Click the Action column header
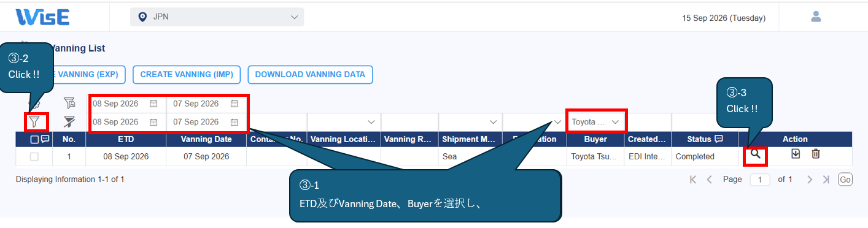The image size is (868, 228). tap(795, 139)
